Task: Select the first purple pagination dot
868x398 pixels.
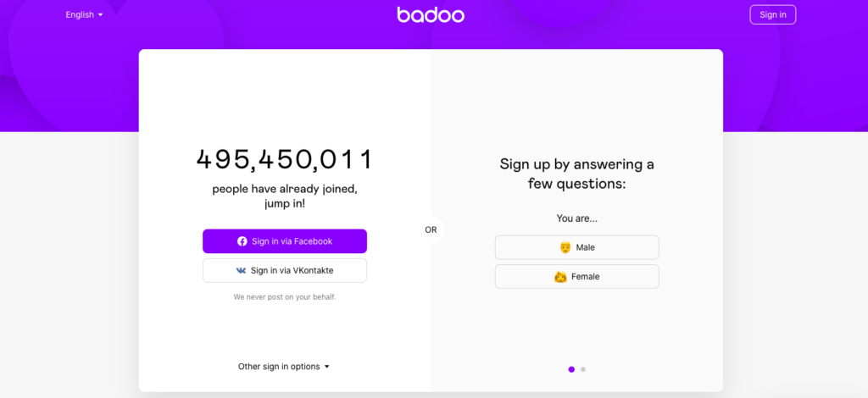Action: [x=571, y=369]
